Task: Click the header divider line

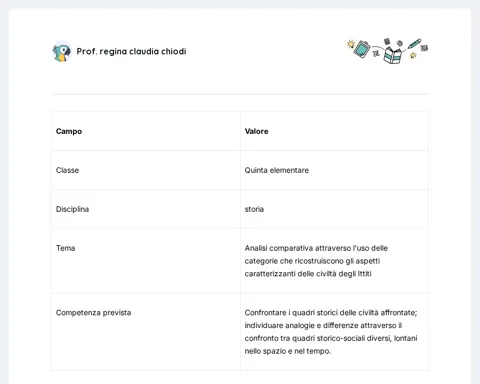Action: click(240, 94)
